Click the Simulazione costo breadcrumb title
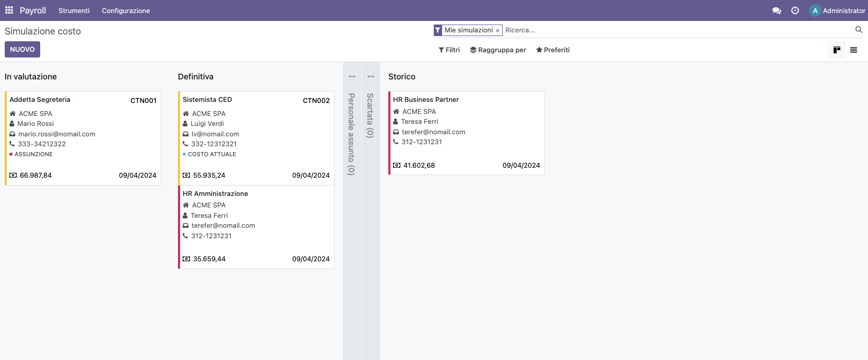 (43, 31)
